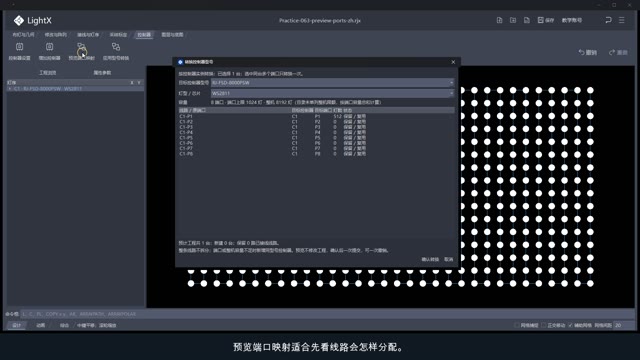
Task: Select row C1-P1 in the port table
Action: tap(316, 116)
